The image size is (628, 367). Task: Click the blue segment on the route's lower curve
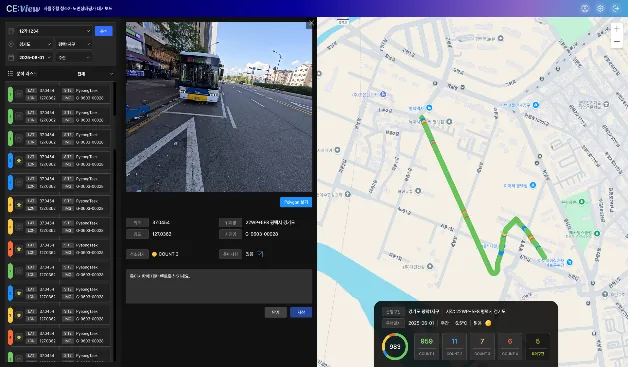click(x=500, y=253)
